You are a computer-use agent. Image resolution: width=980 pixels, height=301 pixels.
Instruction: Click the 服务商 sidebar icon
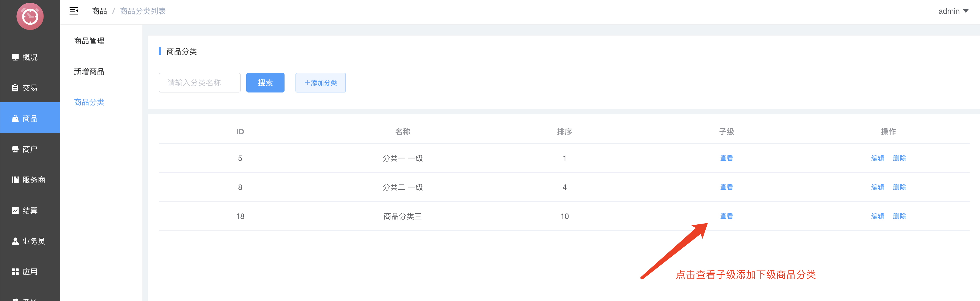15,180
